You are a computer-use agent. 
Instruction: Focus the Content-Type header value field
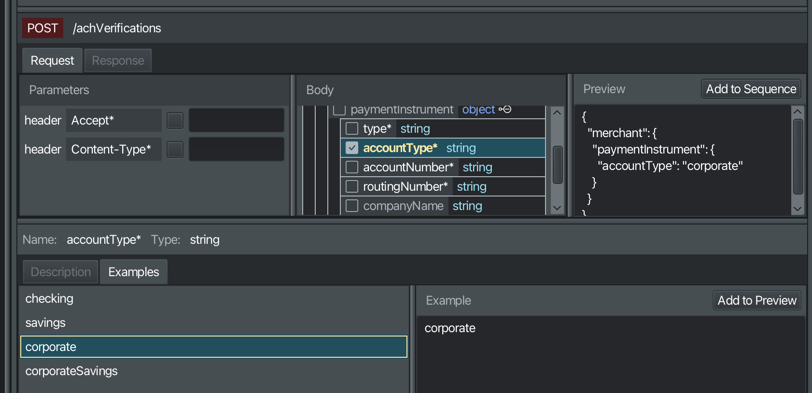coord(236,150)
